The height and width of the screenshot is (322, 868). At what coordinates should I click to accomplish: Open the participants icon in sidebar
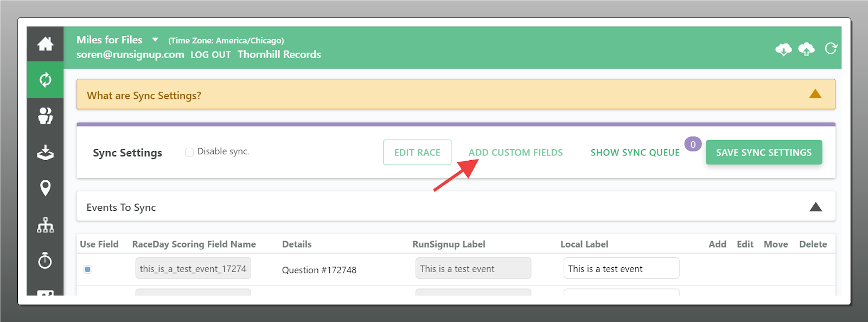[46, 116]
